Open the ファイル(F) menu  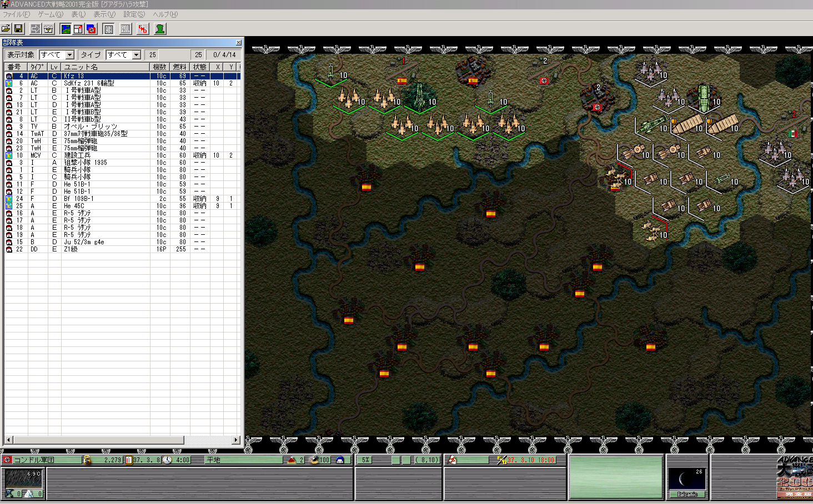point(16,14)
